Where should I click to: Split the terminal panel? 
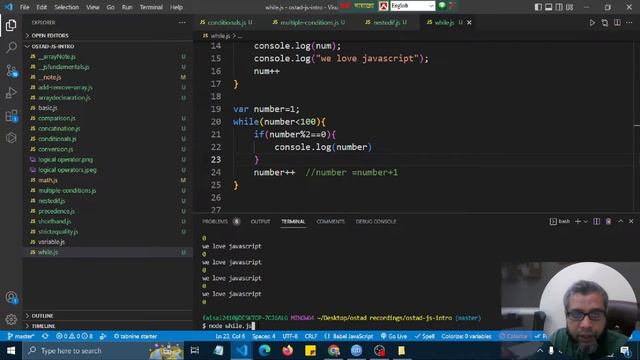tap(596, 221)
